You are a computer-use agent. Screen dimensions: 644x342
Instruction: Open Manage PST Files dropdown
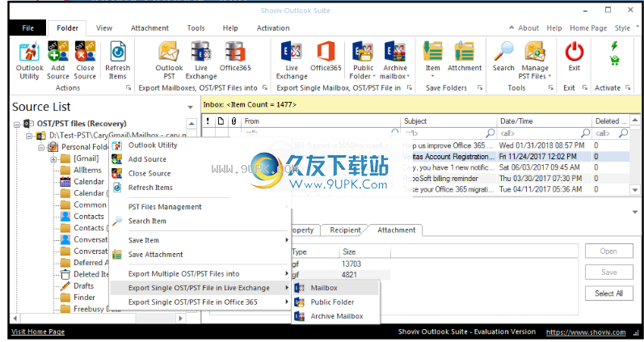[535, 61]
